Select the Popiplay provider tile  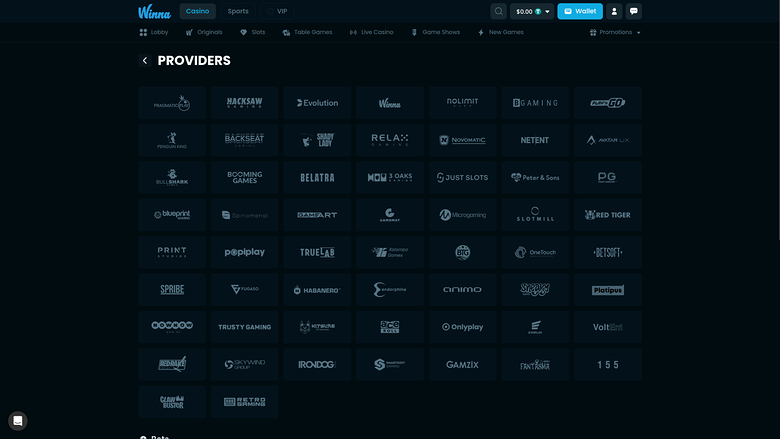click(245, 252)
